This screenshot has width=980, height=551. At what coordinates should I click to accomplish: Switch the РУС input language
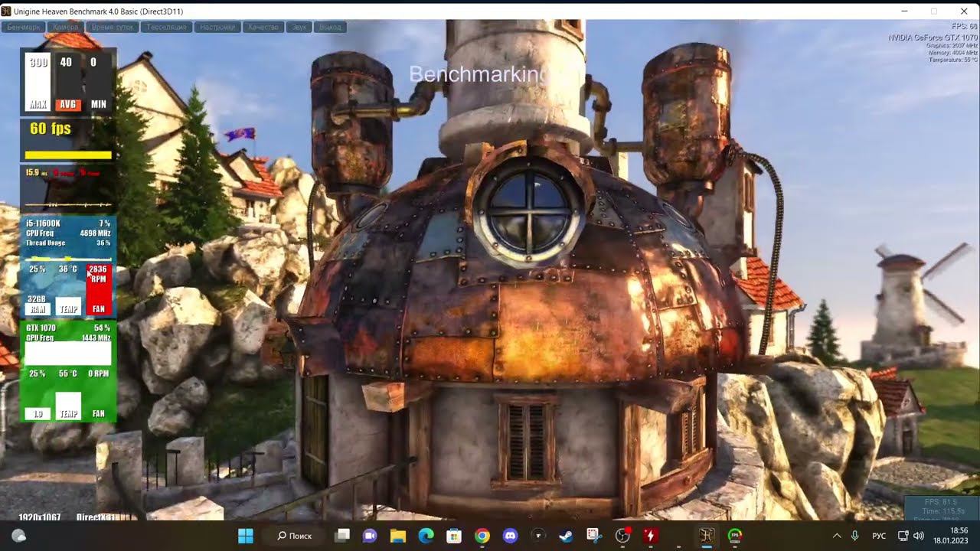879,536
